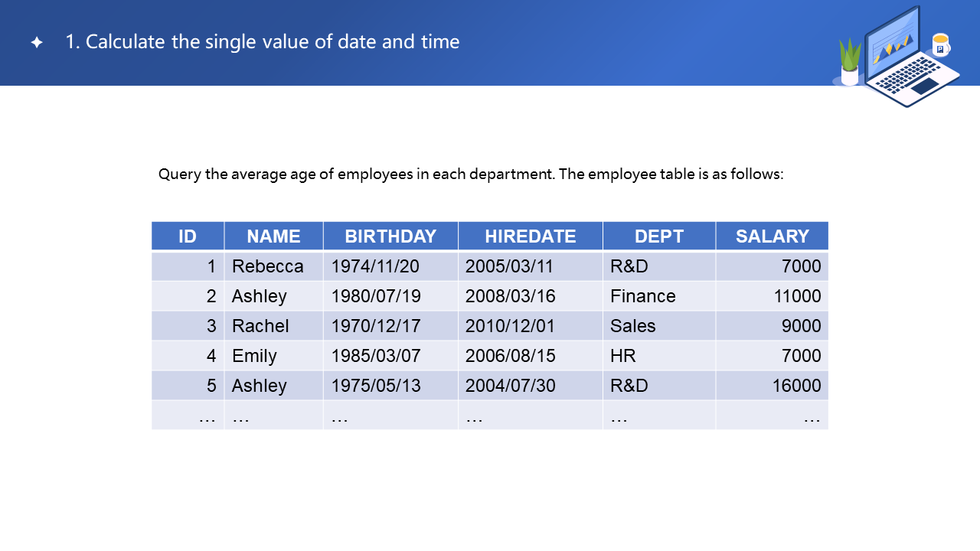
Task: Click the coffee mug beside the laptop
Action: pyautogui.click(x=940, y=45)
